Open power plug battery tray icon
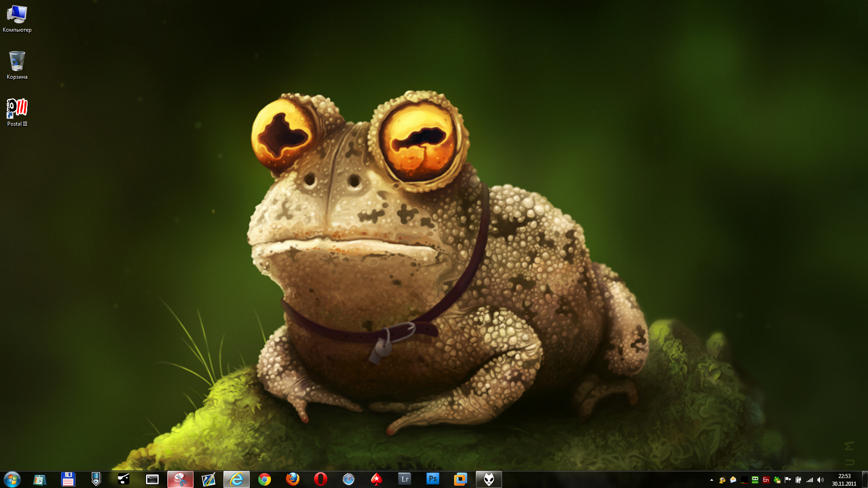868x488 pixels. coord(799,480)
